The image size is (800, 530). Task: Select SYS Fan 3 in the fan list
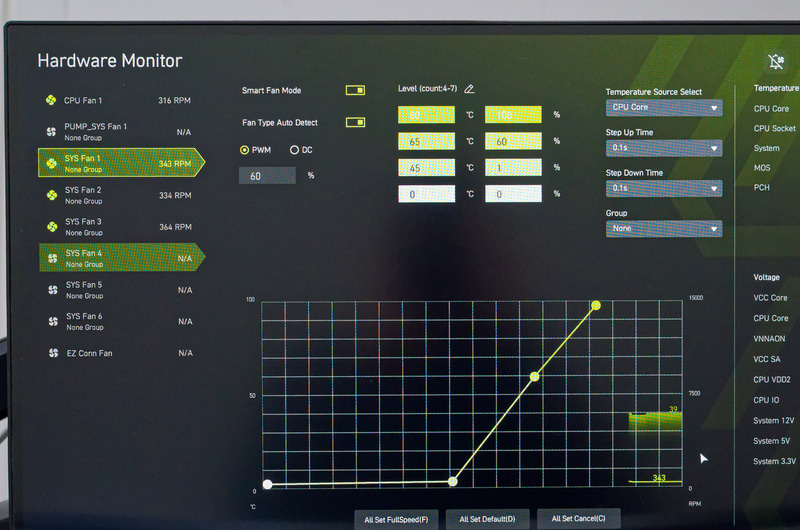[122, 226]
